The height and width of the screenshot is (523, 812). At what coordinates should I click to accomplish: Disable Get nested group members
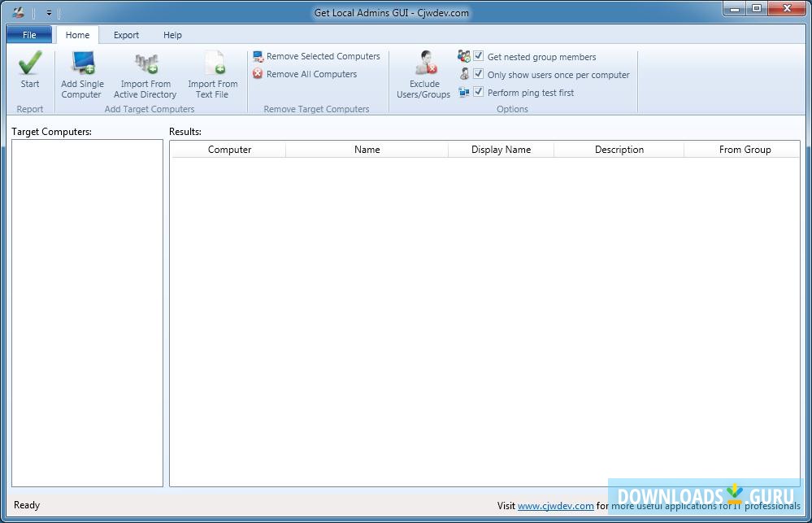[478, 55]
